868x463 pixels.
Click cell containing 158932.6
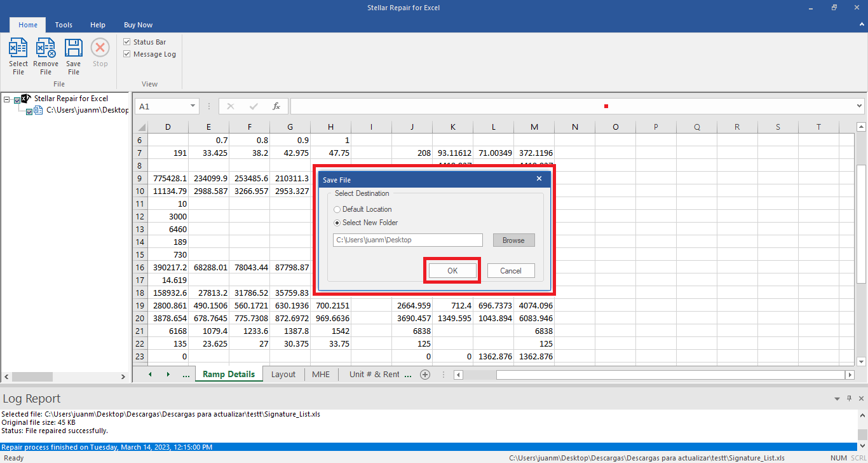point(168,293)
